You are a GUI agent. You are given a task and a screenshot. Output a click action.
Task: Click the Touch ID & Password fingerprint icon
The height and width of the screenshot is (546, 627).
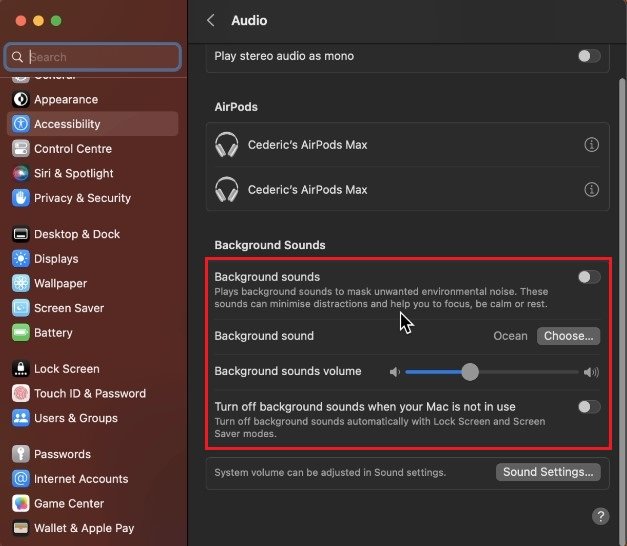pyautogui.click(x=20, y=394)
